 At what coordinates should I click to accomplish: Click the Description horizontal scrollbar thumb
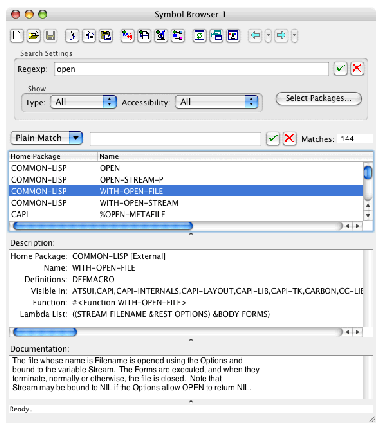pyautogui.click(x=45, y=332)
